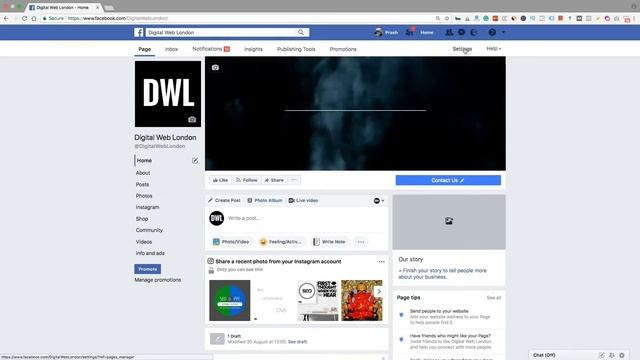The height and width of the screenshot is (360, 640).
Task: Go to the Promotions tab
Action: [343, 49]
